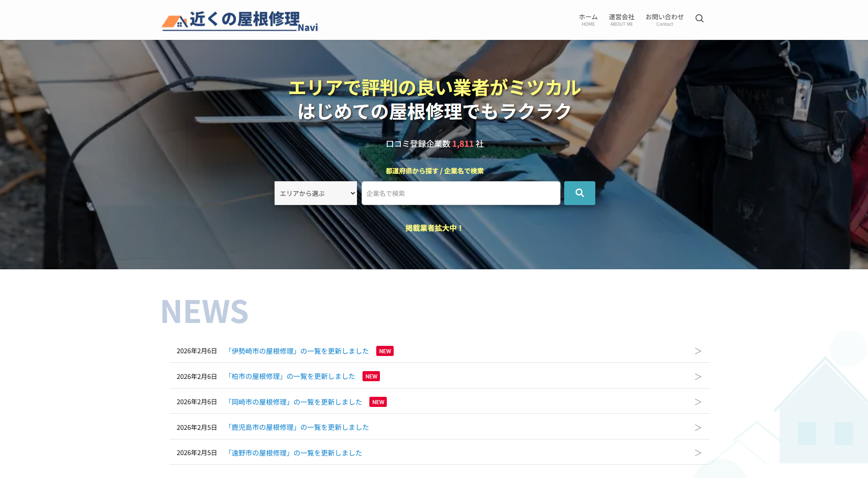The image size is (868, 478).
Task: Open お問い合わせ Contact in the navigation
Action: coord(665,19)
